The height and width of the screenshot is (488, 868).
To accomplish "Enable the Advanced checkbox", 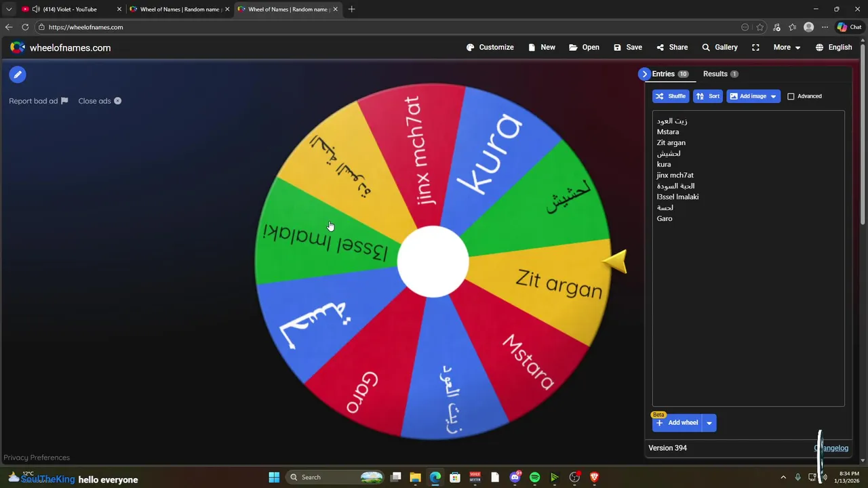I will click(x=791, y=96).
